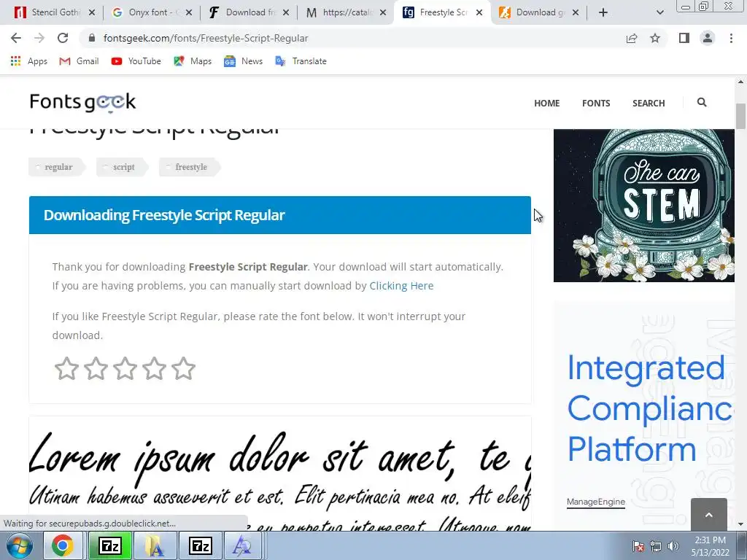Viewport: 747px width, 560px height.
Task: Open the News bookmark
Action: pos(243,61)
